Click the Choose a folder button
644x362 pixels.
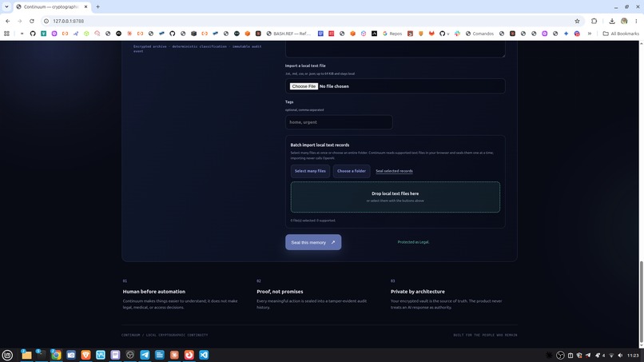pos(351,171)
